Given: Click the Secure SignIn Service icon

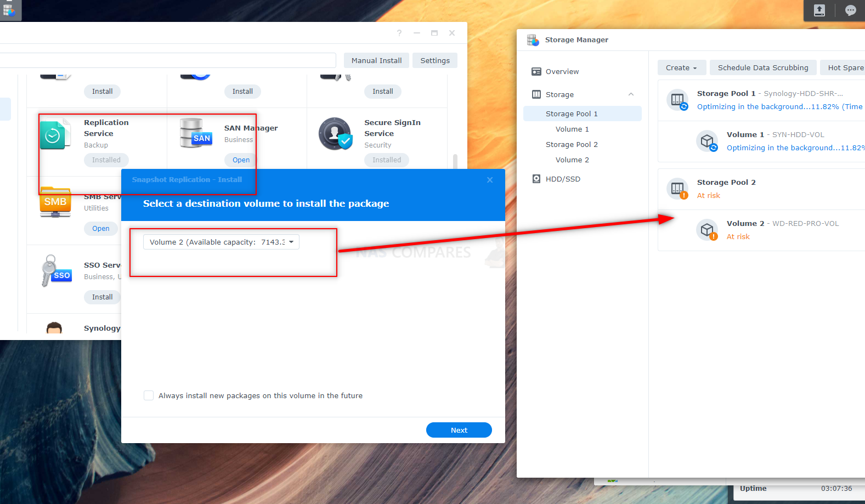Looking at the screenshot, I should tap(336, 134).
